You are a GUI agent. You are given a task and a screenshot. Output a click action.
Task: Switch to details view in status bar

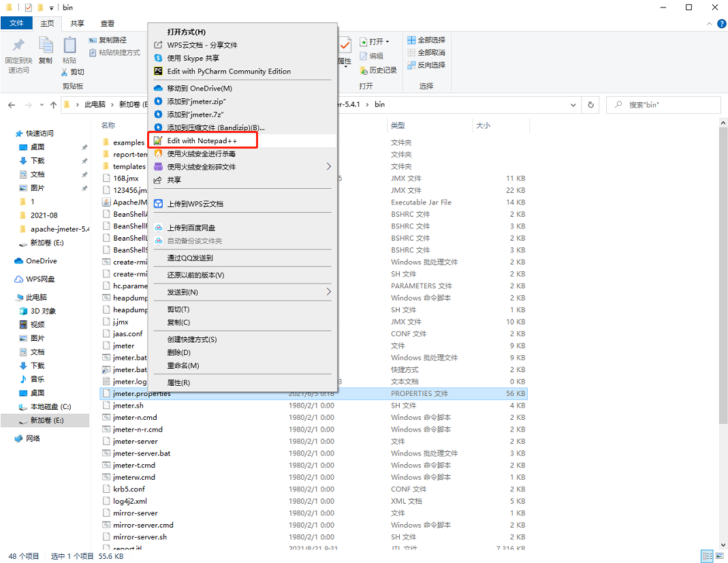[706, 556]
